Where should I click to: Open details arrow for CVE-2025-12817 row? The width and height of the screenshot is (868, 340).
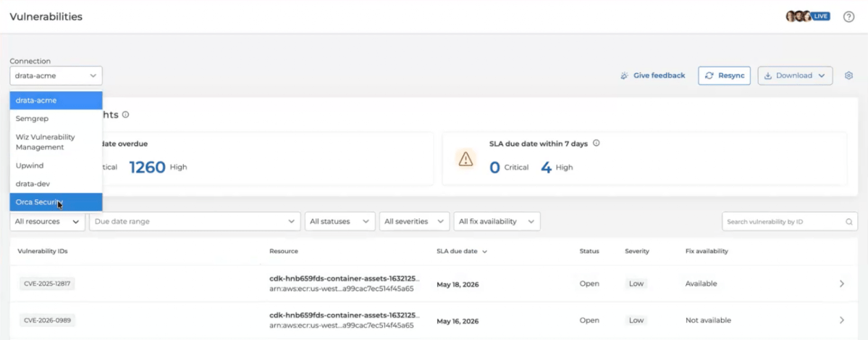841,283
